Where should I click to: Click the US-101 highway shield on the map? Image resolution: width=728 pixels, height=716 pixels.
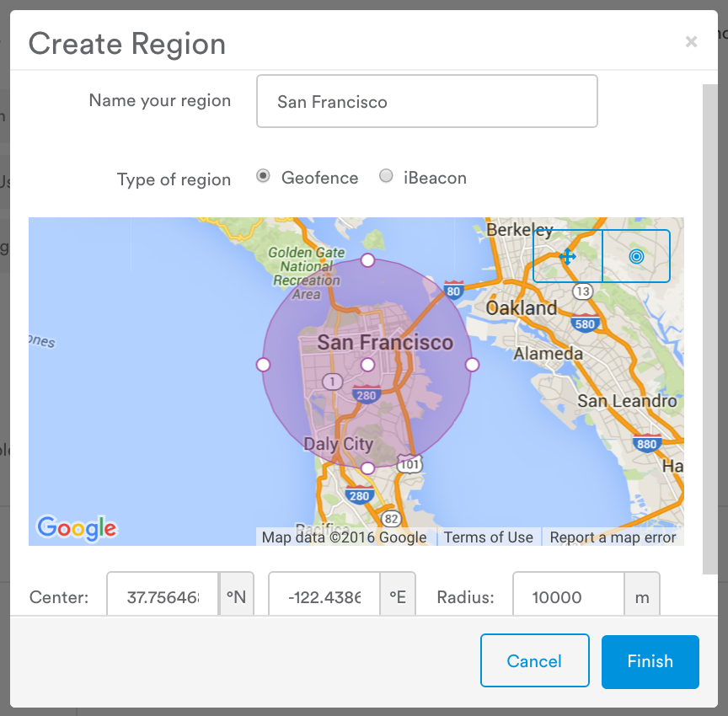[410, 463]
